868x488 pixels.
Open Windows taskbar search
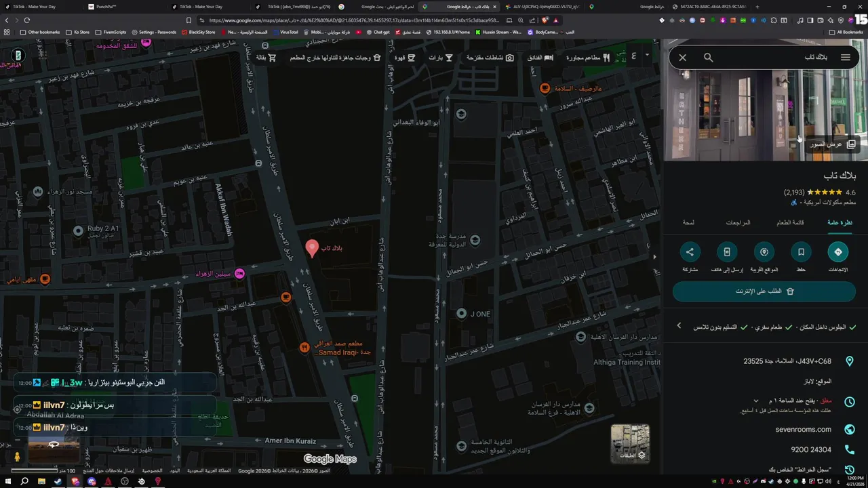pyautogui.click(x=24, y=481)
